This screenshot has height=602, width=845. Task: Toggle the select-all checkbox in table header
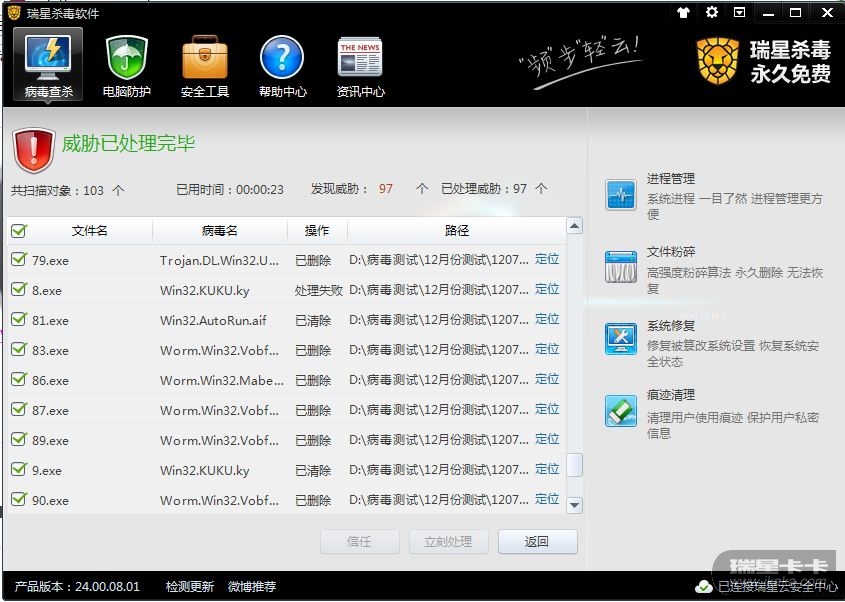tap(19, 231)
